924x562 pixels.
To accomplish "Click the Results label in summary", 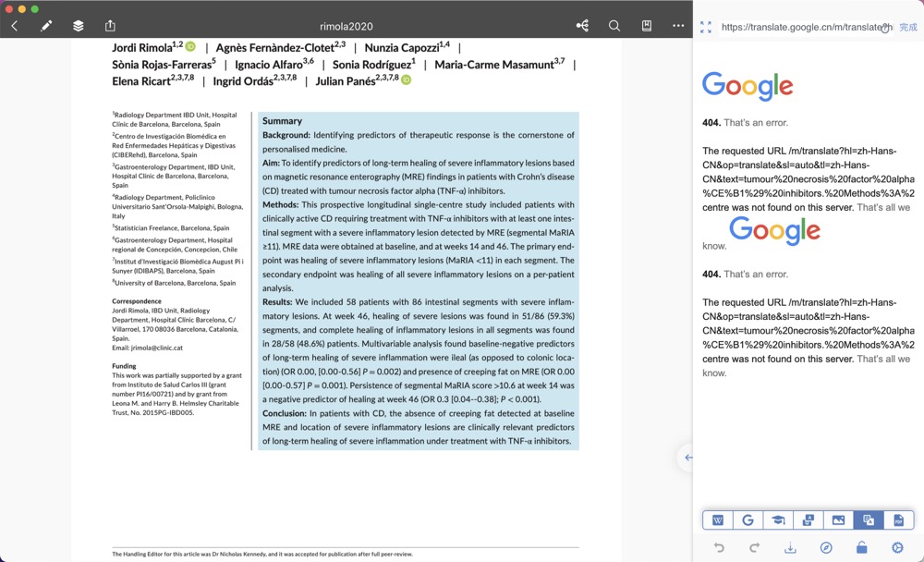I will (x=277, y=302).
